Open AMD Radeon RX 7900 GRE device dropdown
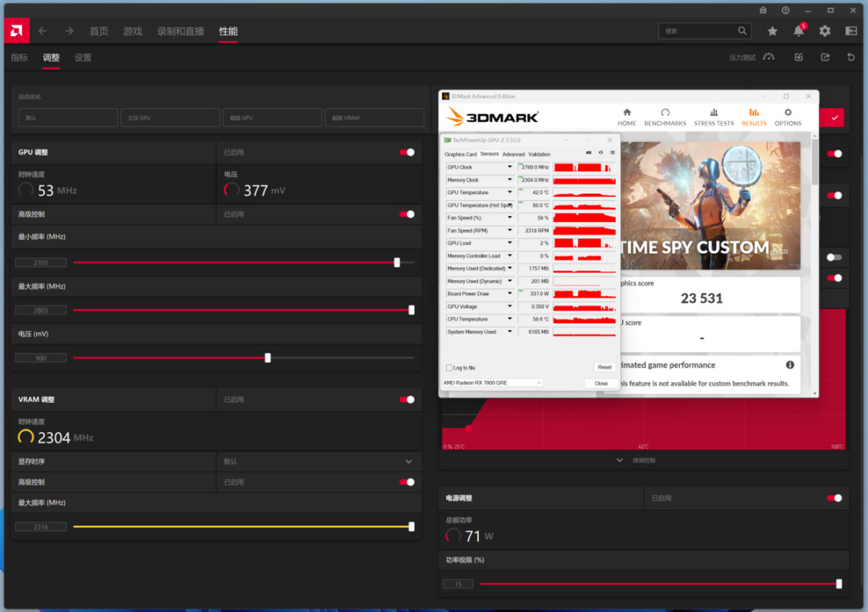Image resolution: width=868 pixels, height=612 pixels. pyautogui.click(x=492, y=383)
